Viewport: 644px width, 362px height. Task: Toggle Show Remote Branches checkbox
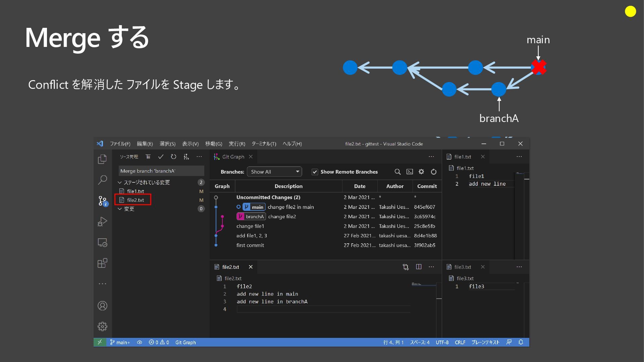(315, 172)
